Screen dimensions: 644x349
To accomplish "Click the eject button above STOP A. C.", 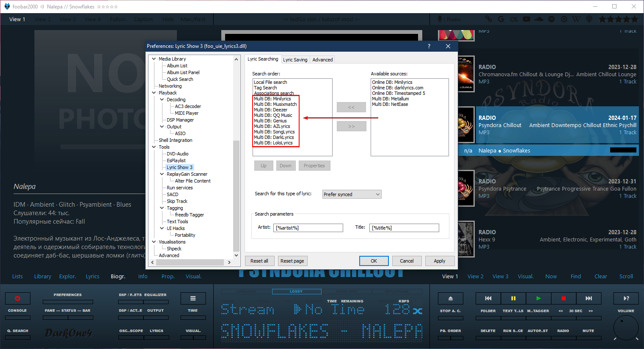I will [450, 298].
